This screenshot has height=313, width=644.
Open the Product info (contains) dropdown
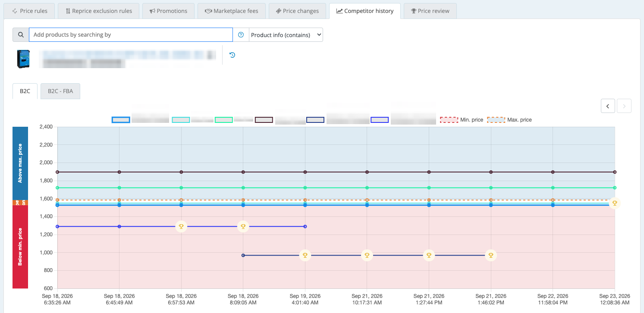(286, 35)
